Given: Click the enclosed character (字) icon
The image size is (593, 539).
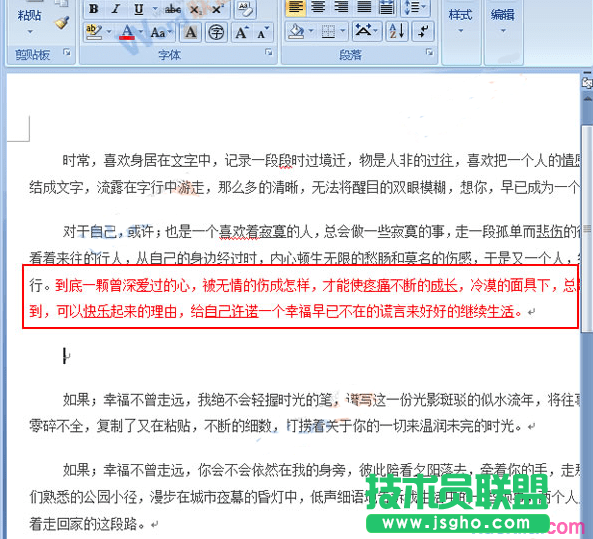Looking at the screenshot, I should click(216, 32).
